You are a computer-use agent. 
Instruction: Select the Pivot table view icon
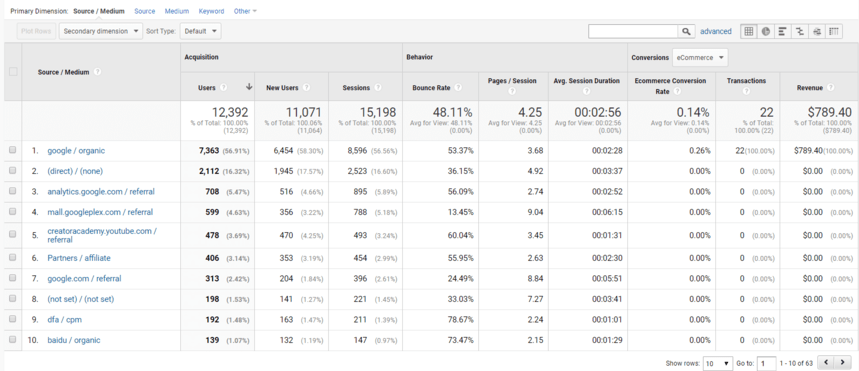834,31
